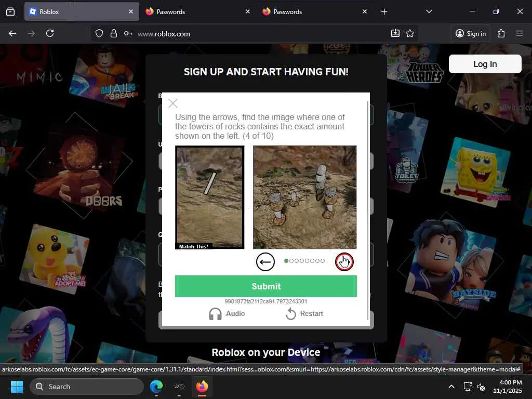The width and height of the screenshot is (532, 399).
Task: Close the Roblox browser tab
Action: pos(131,11)
